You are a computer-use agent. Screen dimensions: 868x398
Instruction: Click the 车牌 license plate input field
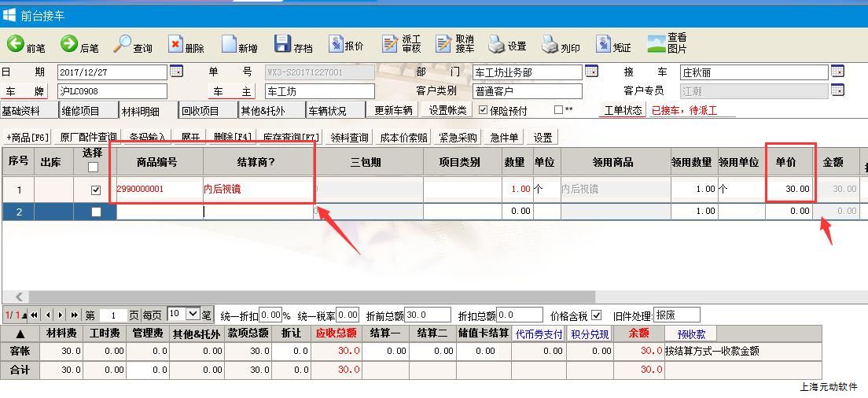[112, 91]
